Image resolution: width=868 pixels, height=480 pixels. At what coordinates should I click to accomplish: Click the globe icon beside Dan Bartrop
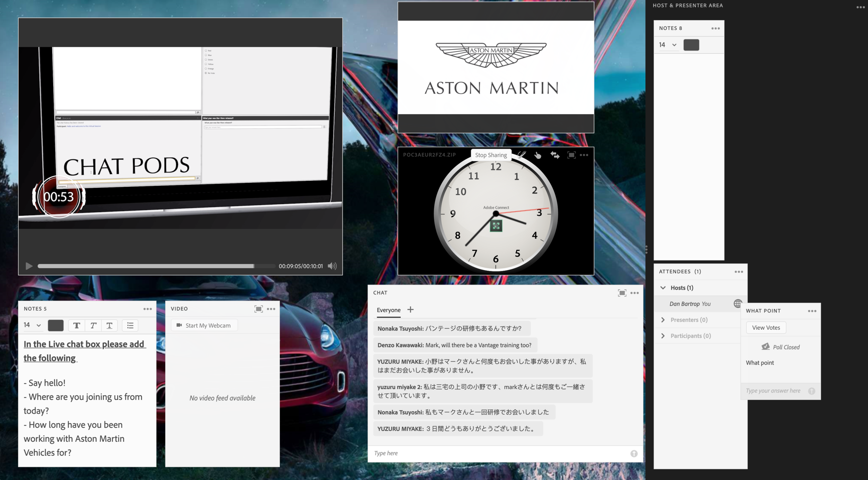[737, 304]
